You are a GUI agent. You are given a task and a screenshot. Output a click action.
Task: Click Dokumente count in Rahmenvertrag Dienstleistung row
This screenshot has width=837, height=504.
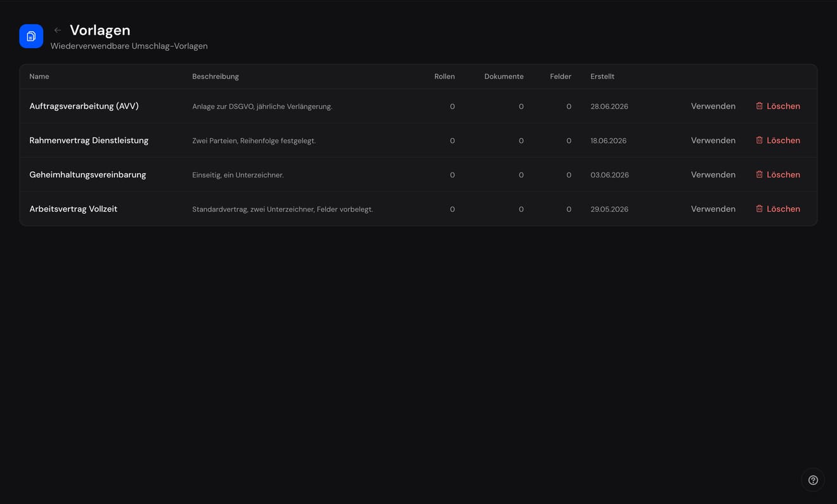point(521,141)
